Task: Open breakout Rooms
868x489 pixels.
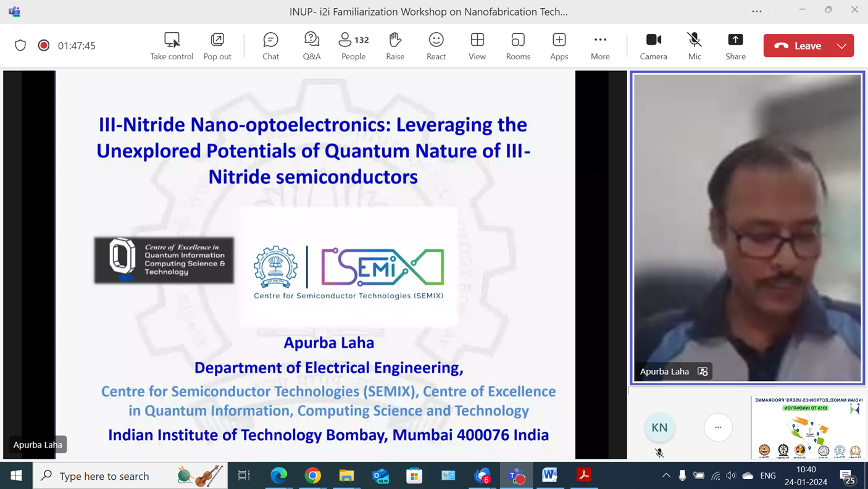Action: pos(518,46)
